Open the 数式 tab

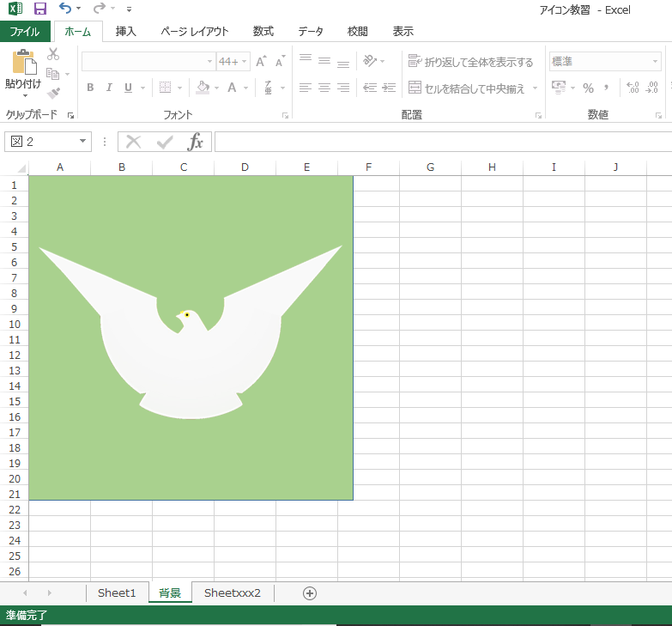coord(263,31)
